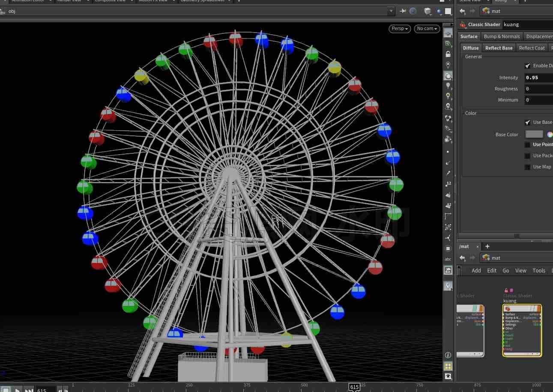This screenshot has height=392, width=553.
Task: Click the light bulb lighting icon
Action: click(x=448, y=86)
